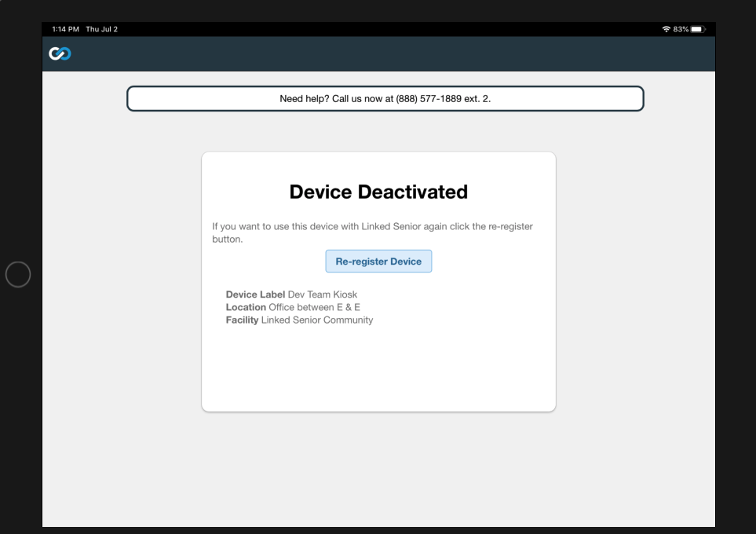Click the Device Deactivated heading
Screen dimensions: 756x534
(378, 192)
